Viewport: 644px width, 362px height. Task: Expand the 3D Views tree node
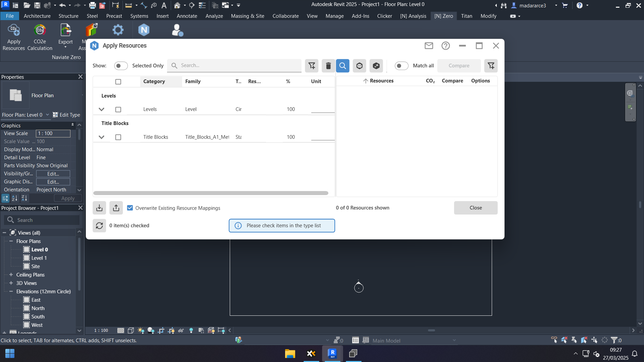(x=11, y=283)
